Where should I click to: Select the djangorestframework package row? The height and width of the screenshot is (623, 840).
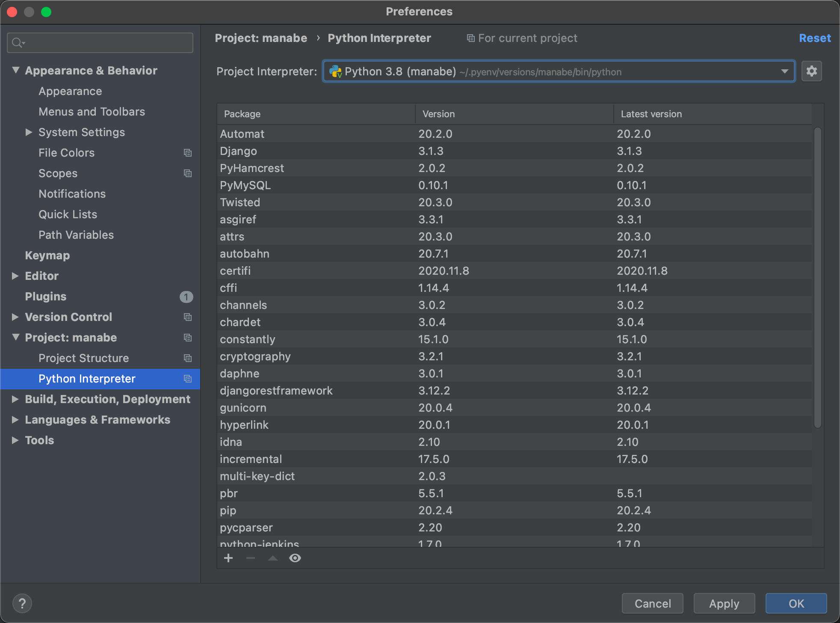[x=515, y=391]
